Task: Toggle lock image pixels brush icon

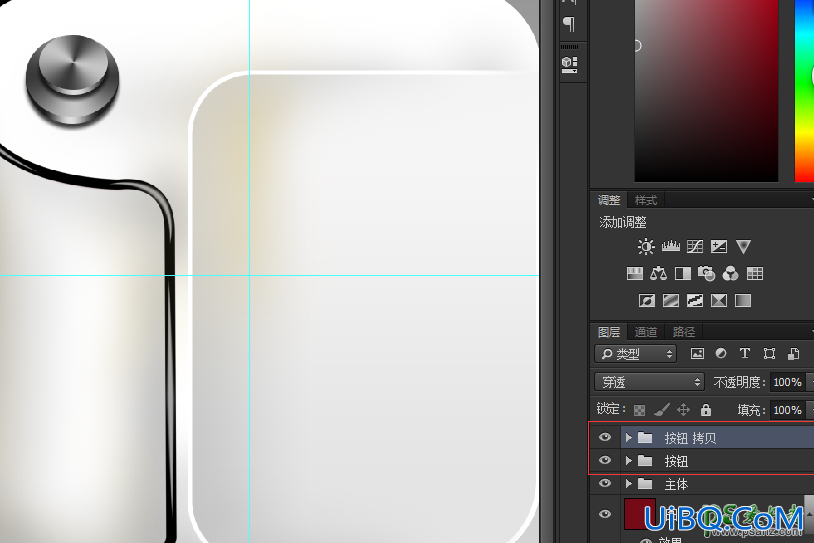Action: tap(662, 410)
